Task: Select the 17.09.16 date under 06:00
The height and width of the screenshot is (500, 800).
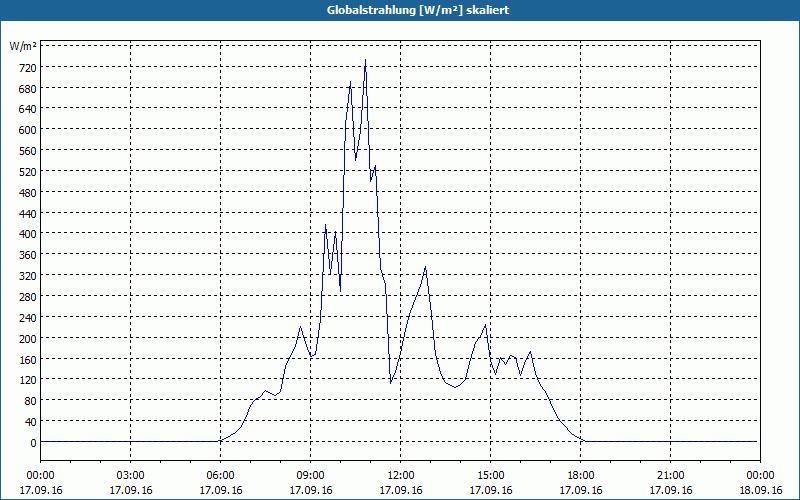Action: [x=220, y=490]
